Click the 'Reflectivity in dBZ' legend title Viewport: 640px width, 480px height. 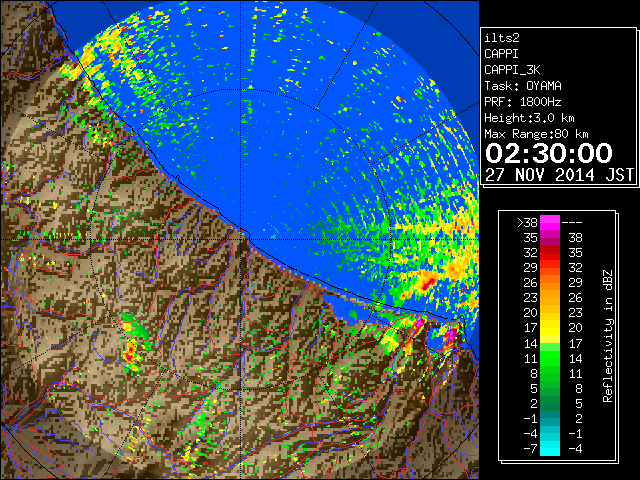[608, 336]
